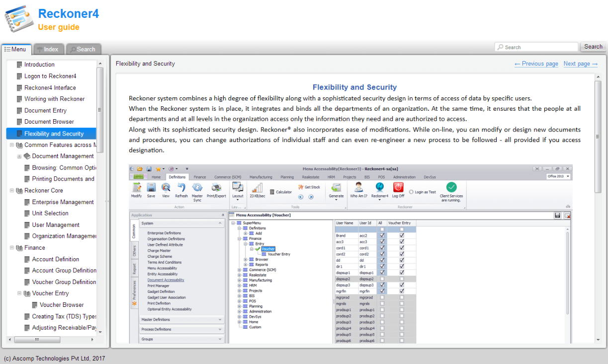
Task: Select the Administration ribbon tab
Action: pyautogui.click(x=404, y=177)
